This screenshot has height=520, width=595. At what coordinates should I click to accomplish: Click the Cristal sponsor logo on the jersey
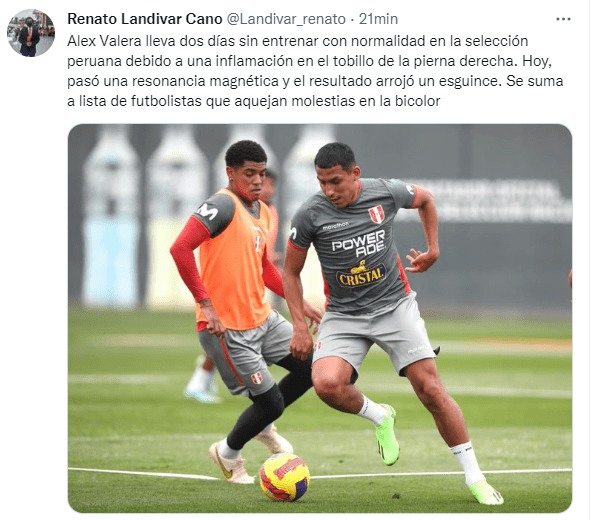pos(361,274)
